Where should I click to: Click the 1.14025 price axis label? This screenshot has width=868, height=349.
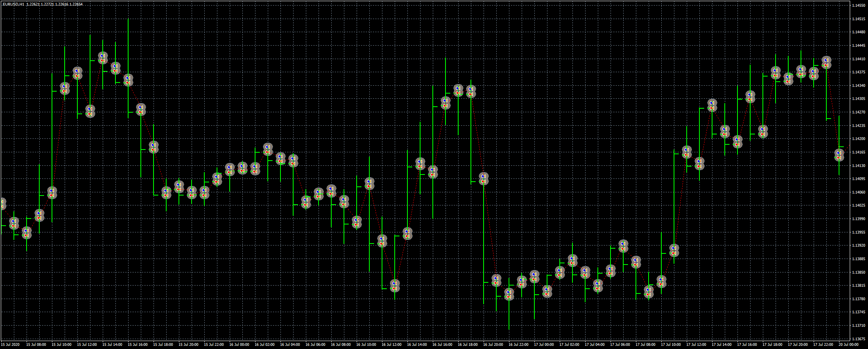tap(858, 205)
